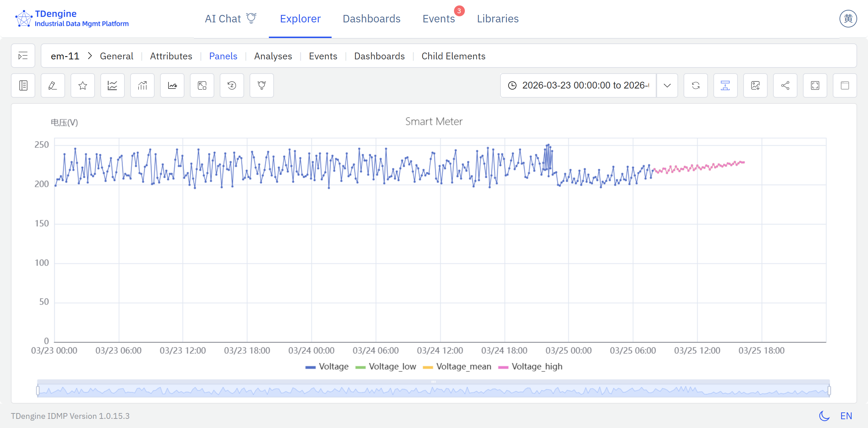Open the time range dropdown arrow

[667, 85]
